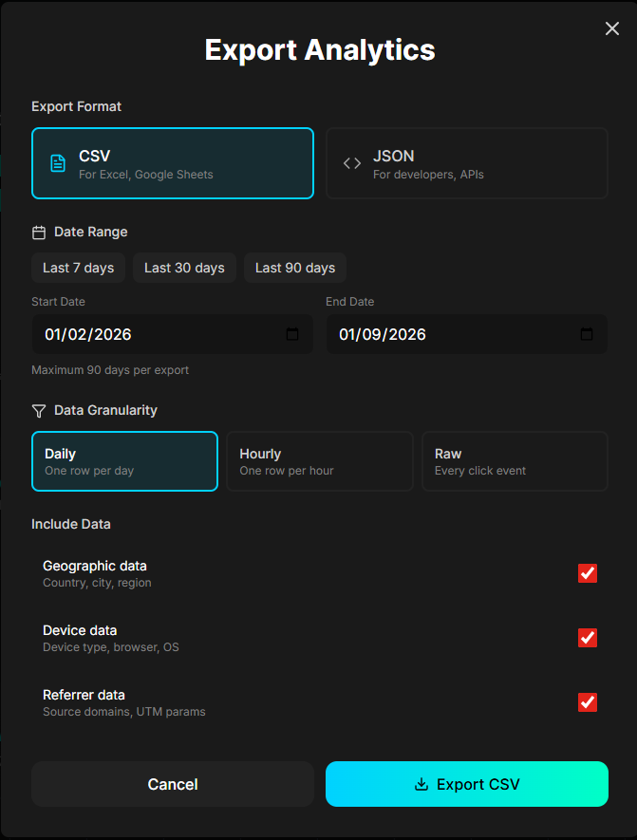Select the Last 30 days range
637x840 pixels.
[x=184, y=268]
